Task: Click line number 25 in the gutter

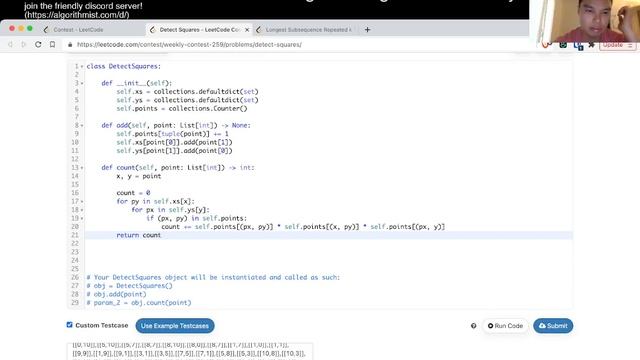Action: pos(75,269)
